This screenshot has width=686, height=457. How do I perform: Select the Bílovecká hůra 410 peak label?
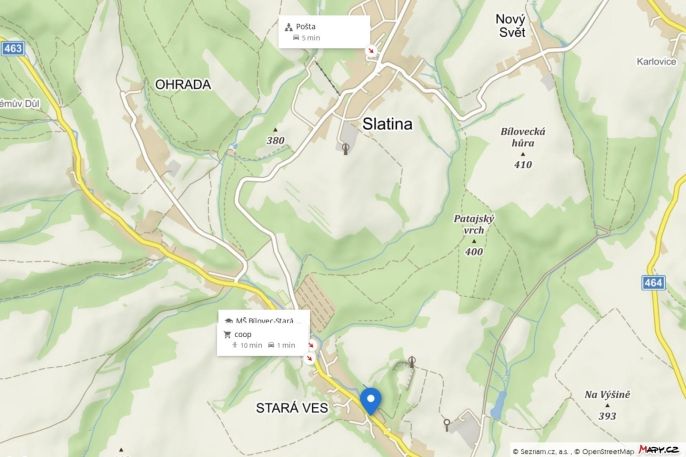[x=523, y=148]
